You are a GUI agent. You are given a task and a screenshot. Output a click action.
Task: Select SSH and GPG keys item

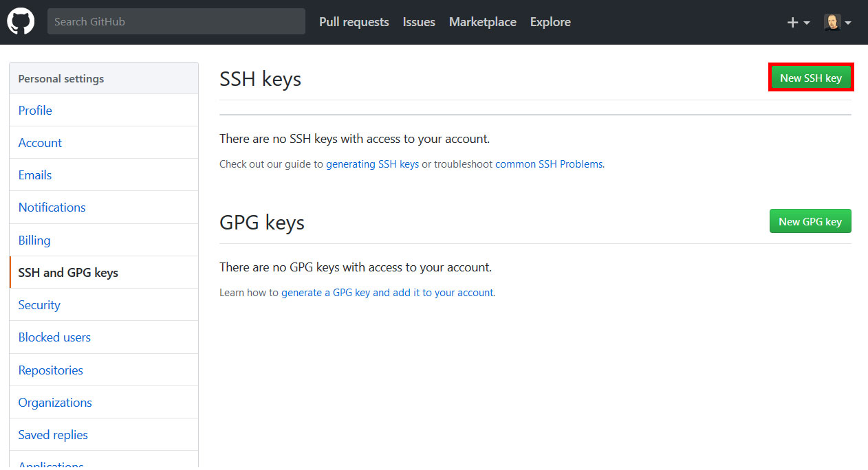coord(104,273)
